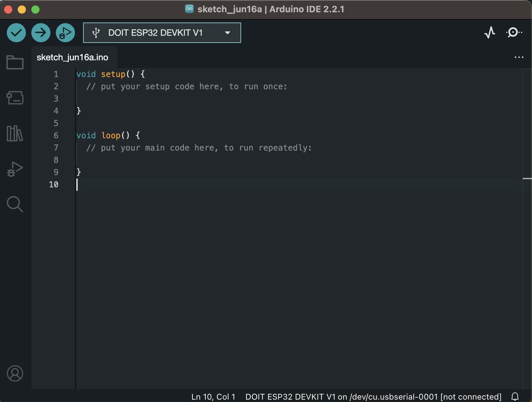
Task: Click the closing brace on line 9
Action: [x=79, y=172]
